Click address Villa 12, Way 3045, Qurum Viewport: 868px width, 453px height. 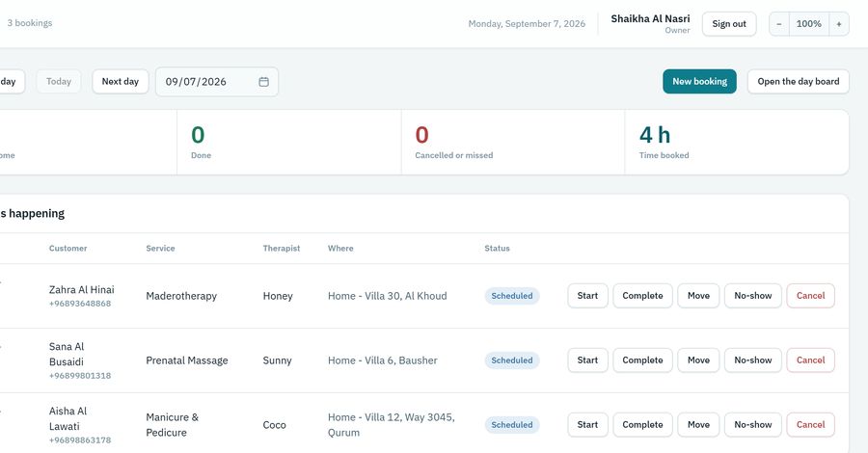392,425
